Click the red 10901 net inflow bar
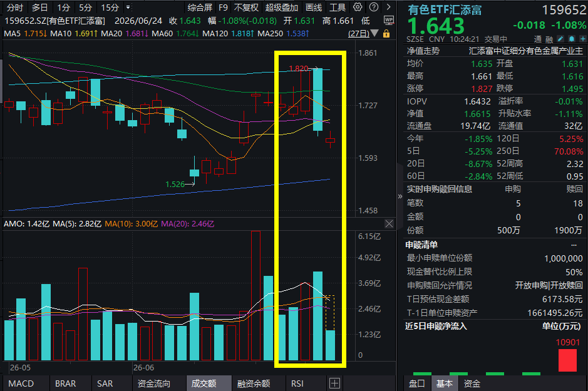 tap(567, 360)
